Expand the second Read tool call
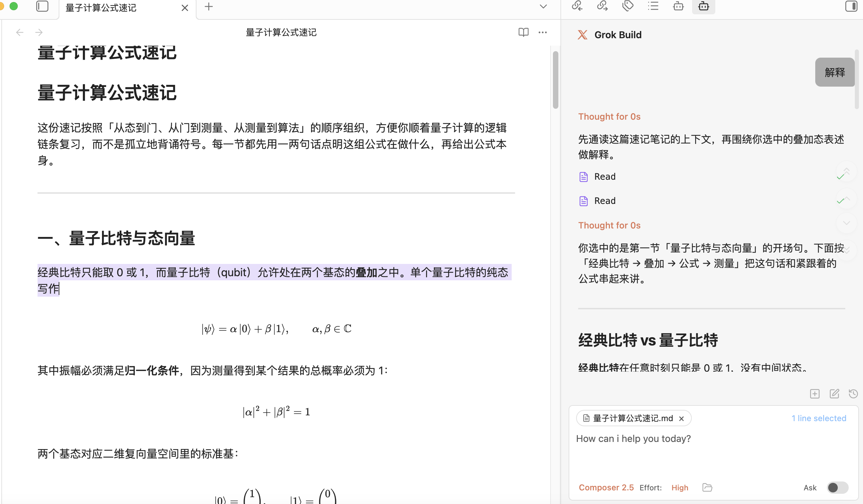Image resolution: width=863 pixels, height=504 pixels. coord(712,201)
